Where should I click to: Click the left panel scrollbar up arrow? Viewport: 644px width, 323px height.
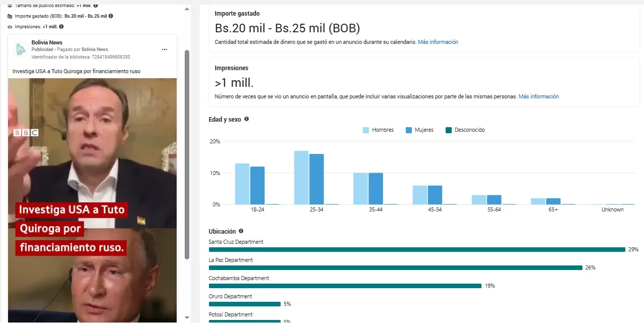[187, 9]
